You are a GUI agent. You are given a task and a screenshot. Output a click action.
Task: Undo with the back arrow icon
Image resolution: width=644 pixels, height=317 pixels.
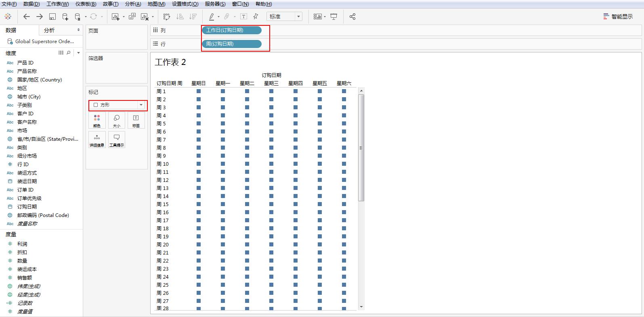pyautogui.click(x=27, y=17)
